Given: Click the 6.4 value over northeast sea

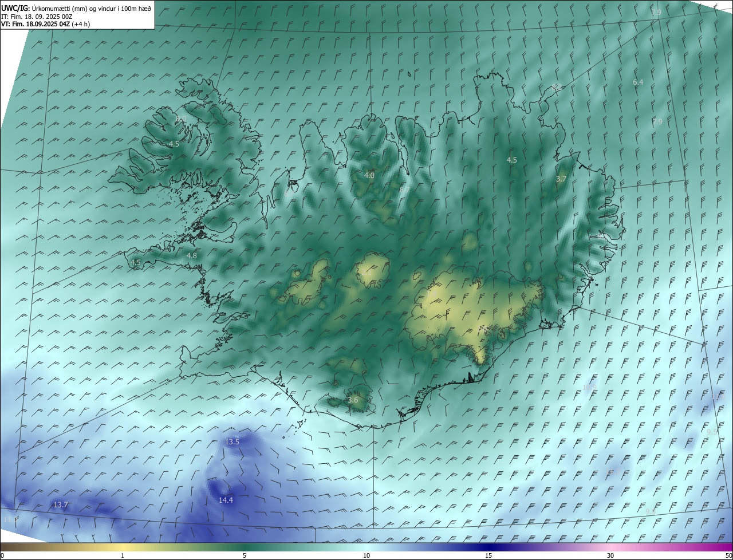Looking at the screenshot, I should point(638,82).
